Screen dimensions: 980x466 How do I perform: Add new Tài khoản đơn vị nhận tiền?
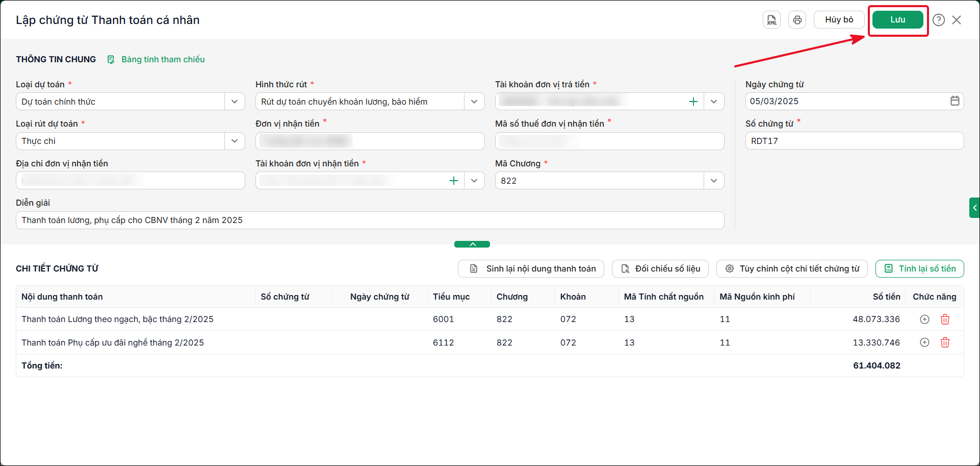tap(454, 181)
